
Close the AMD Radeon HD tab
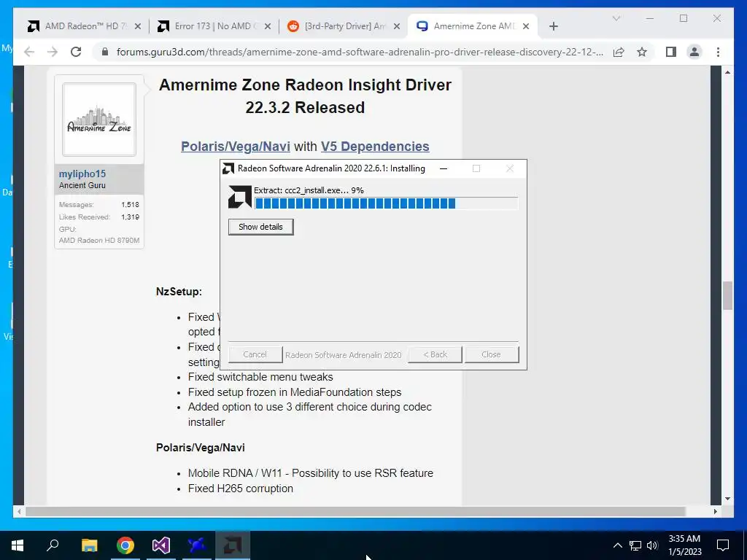pyautogui.click(x=138, y=27)
